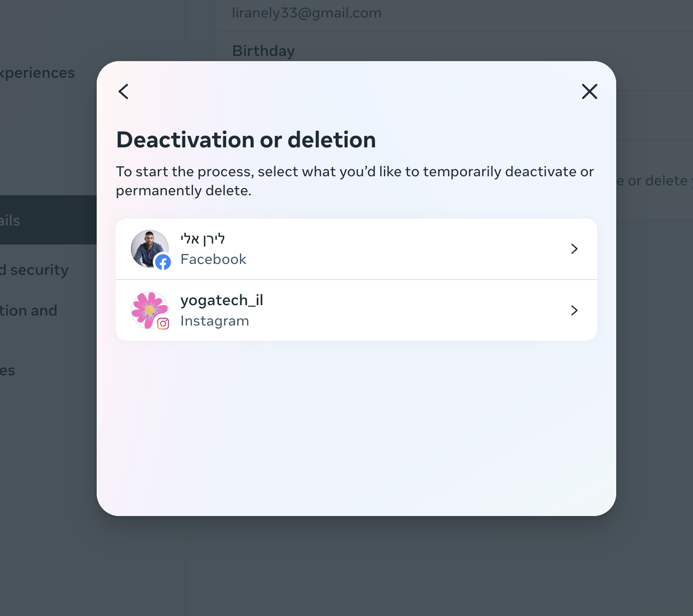Open the experiences sidebar item
Viewport: 693px width, 616px height.
click(37, 73)
